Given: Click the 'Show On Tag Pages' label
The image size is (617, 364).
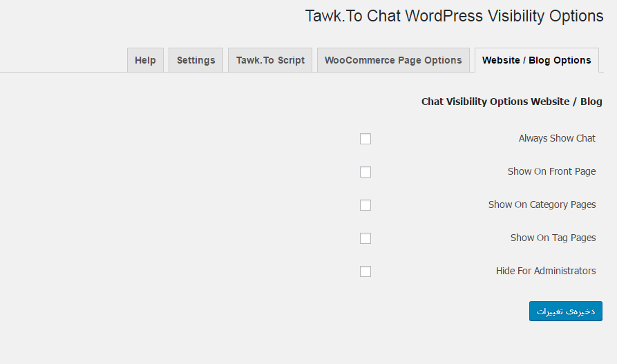Looking at the screenshot, I should pos(553,238).
